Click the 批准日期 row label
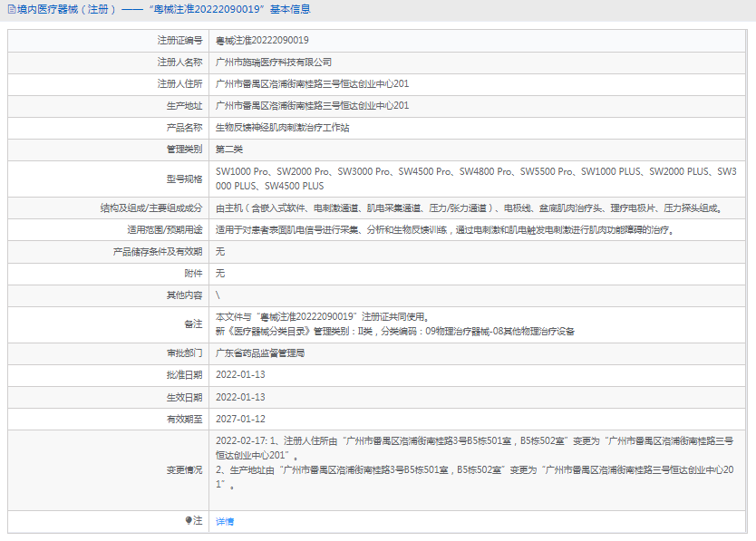 click(x=185, y=375)
